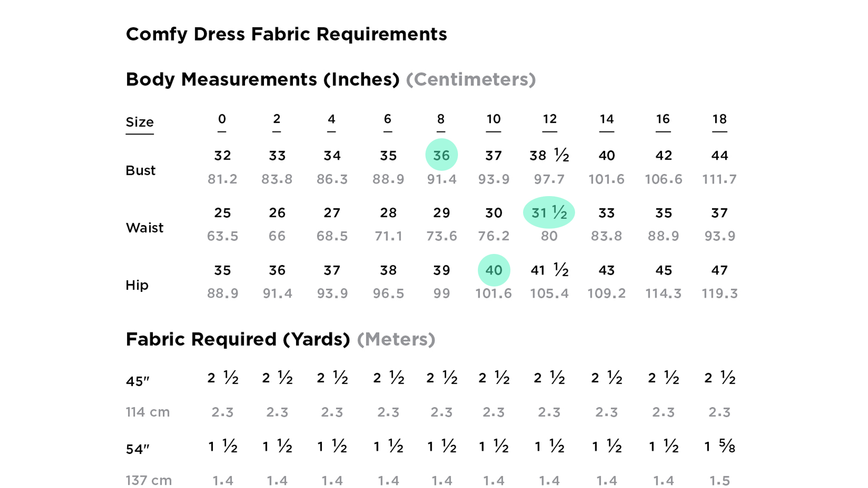Image resolution: width=868 pixels, height=488 pixels.
Task: Select size 8 column header
Action: (x=441, y=119)
